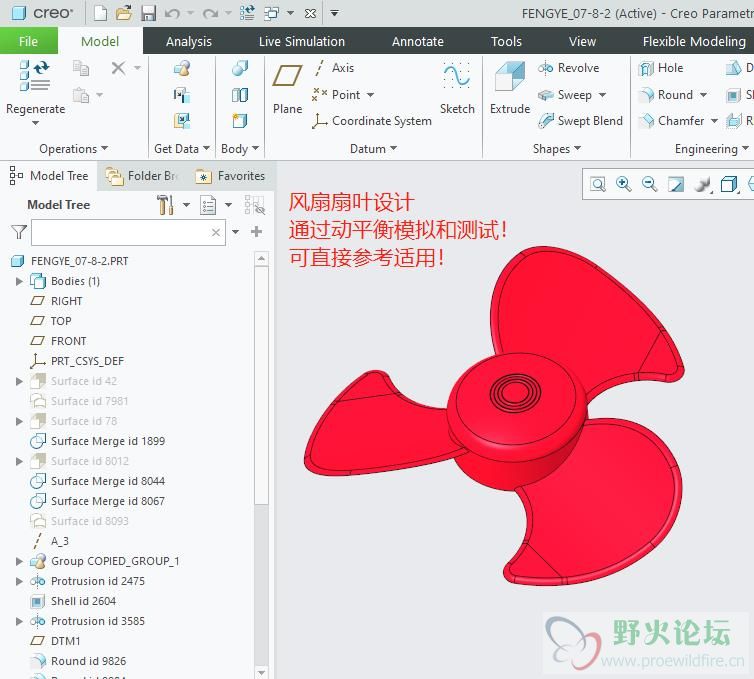This screenshot has width=754, height=679.
Task: Click the Copy icon in Operations
Action: (x=81, y=68)
